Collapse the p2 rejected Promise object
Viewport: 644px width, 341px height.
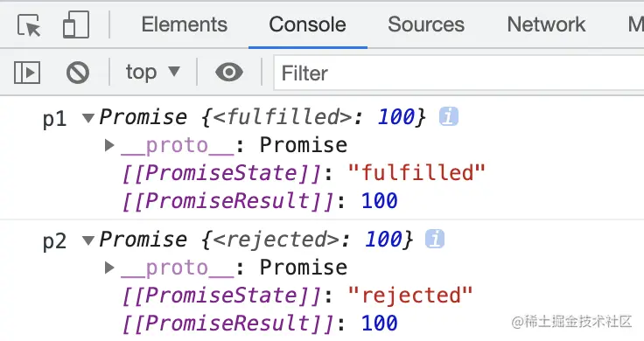[88, 240]
